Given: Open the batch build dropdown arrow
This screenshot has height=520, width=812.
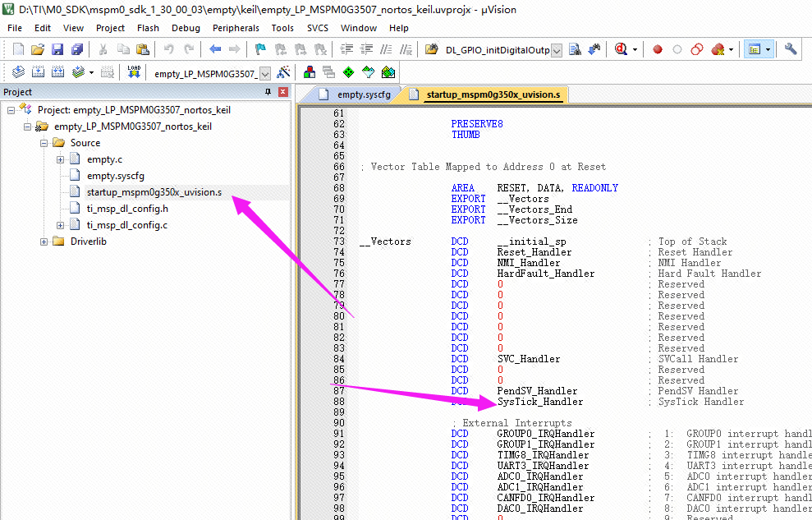Looking at the screenshot, I should tap(92, 72).
